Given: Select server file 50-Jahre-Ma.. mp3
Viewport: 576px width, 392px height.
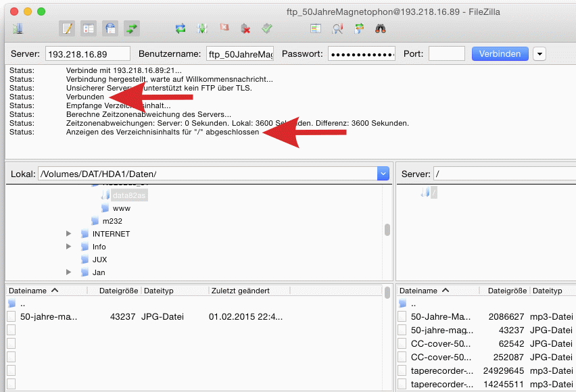Looking at the screenshot, I should (x=487, y=317).
